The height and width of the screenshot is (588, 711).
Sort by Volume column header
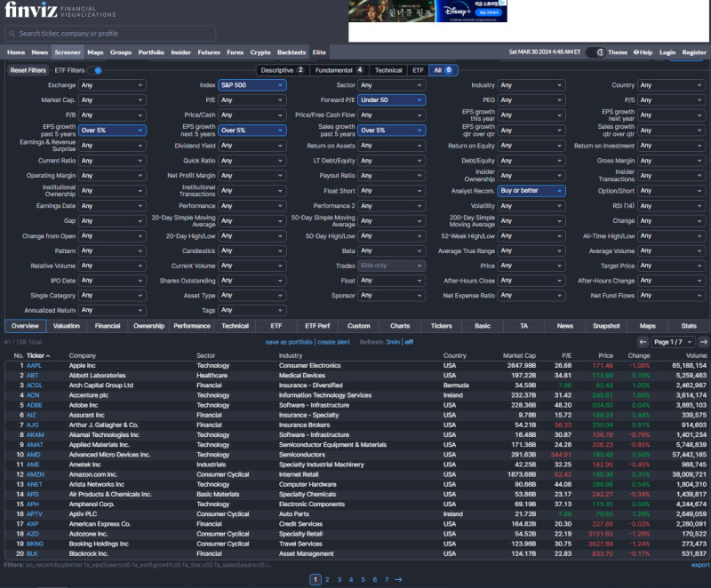pos(696,355)
